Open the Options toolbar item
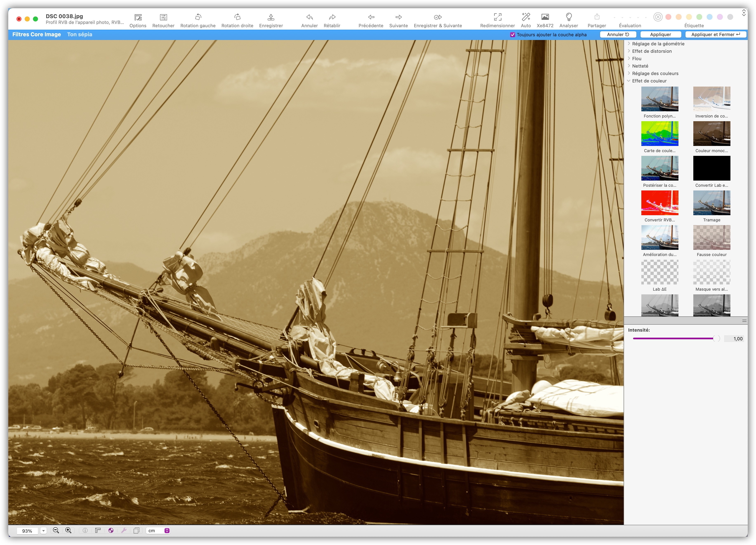Viewport: 756px width, 545px height. click(x=138, y=17)
